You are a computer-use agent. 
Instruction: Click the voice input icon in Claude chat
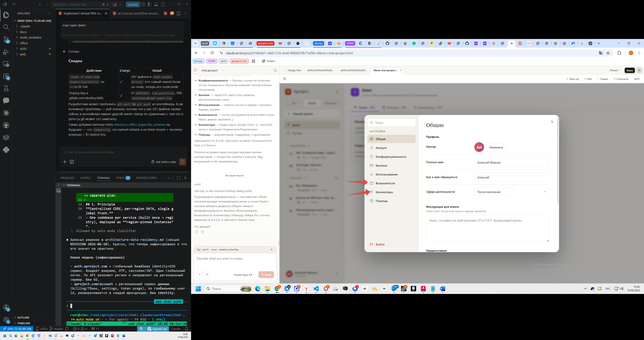pos(207,275)
